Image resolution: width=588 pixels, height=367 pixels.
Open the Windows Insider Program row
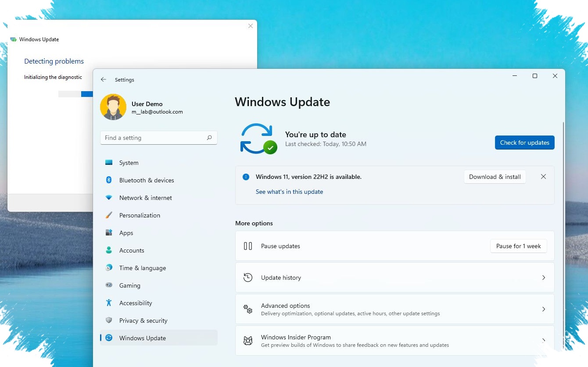click(395, 341)
